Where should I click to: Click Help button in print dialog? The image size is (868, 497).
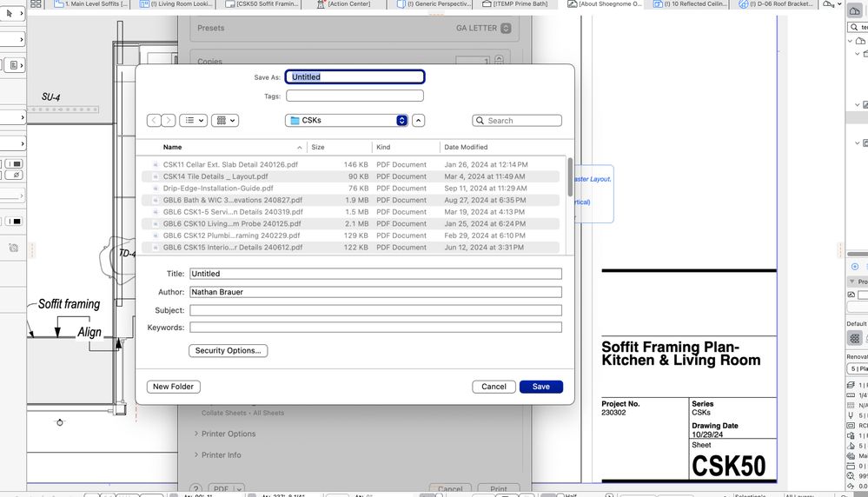pyautogui.click(x=195, y=488)
